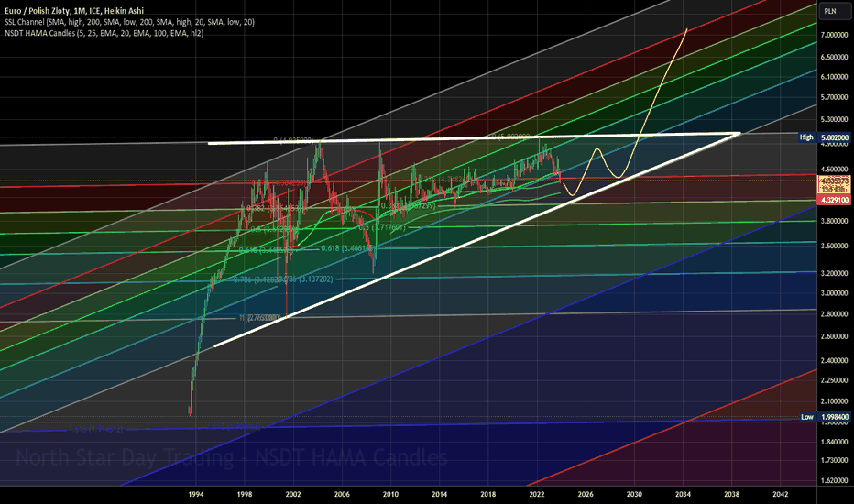Click the 2022 time axis label

coord(536,494)
